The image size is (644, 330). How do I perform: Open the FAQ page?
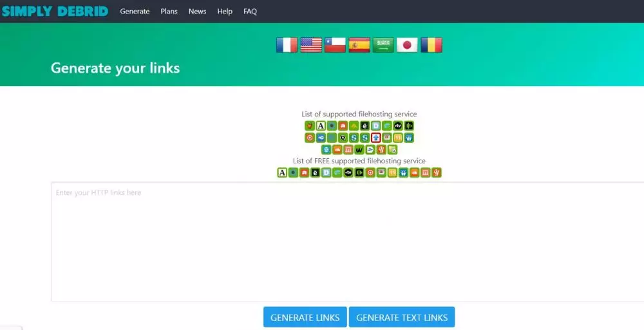(250, 12)
